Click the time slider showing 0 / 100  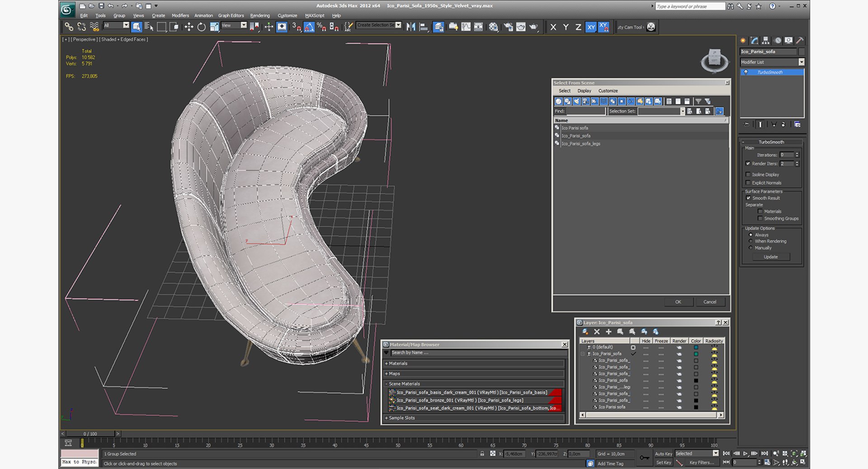[90, 434]
